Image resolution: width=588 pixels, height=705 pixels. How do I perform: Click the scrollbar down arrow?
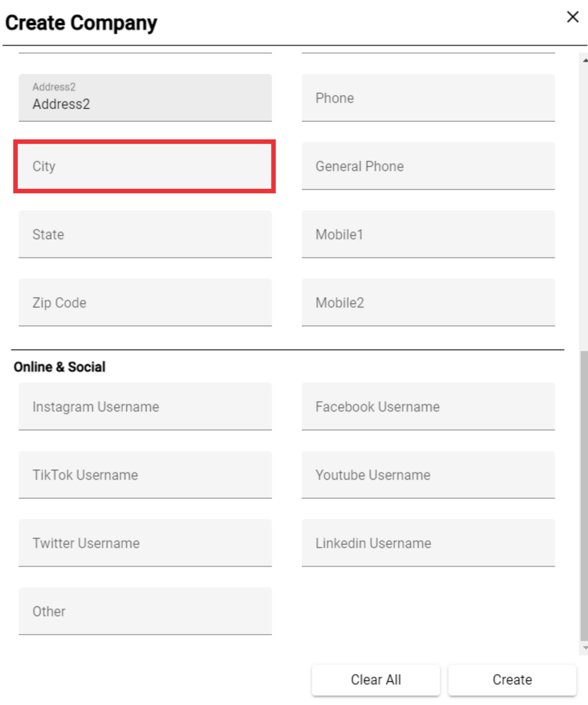point(585,648)
